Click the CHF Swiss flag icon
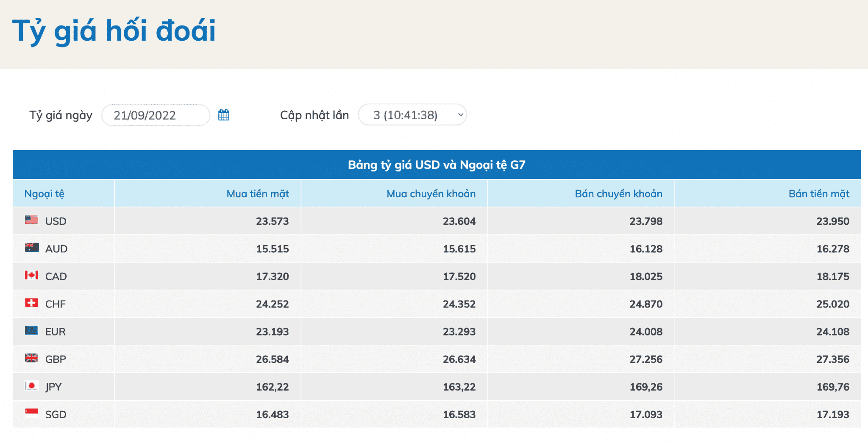Image resolution: width=868 pixels, height=441 pixels. pos(31,303)
